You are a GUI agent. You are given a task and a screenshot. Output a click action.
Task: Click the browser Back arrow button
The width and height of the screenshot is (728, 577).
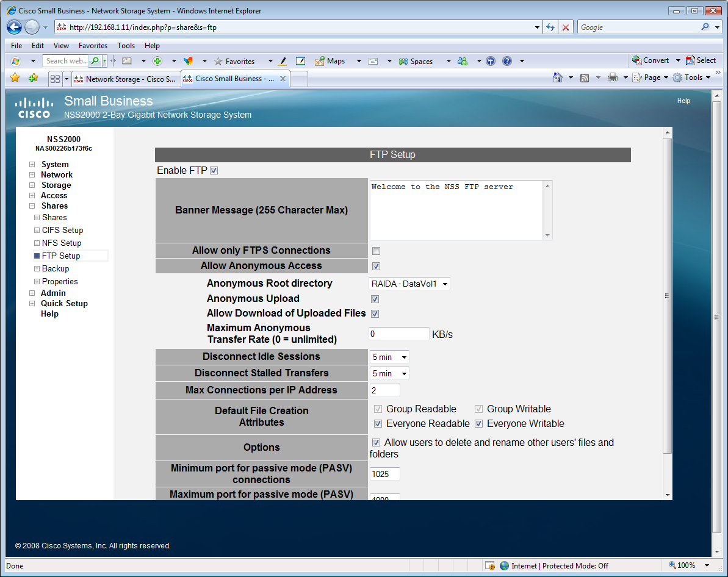15,27
